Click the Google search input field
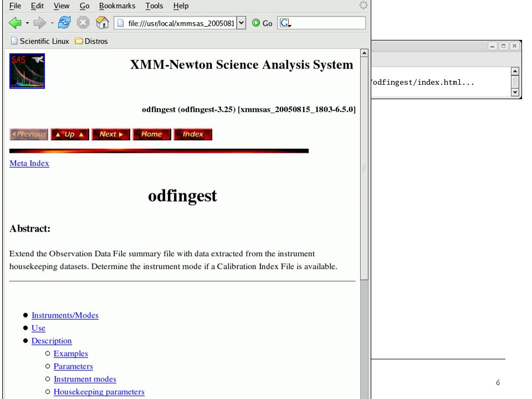The image size is (532, 399). tap(328, 23)
